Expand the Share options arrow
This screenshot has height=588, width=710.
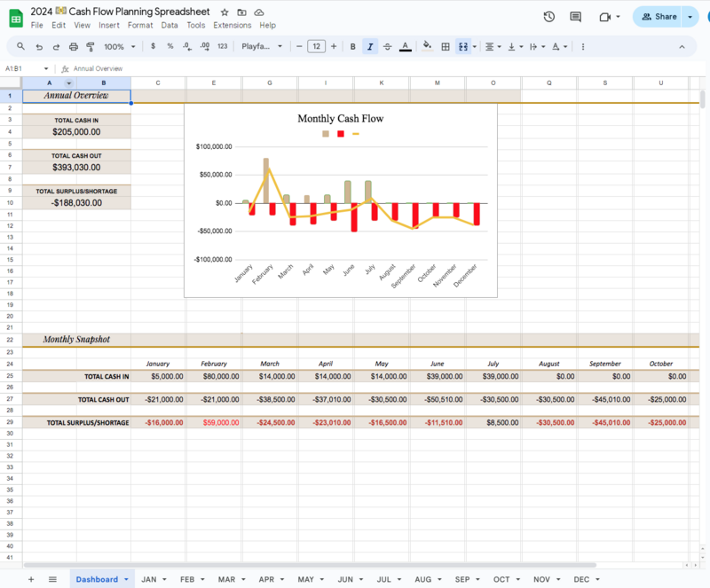pos(690,17)
